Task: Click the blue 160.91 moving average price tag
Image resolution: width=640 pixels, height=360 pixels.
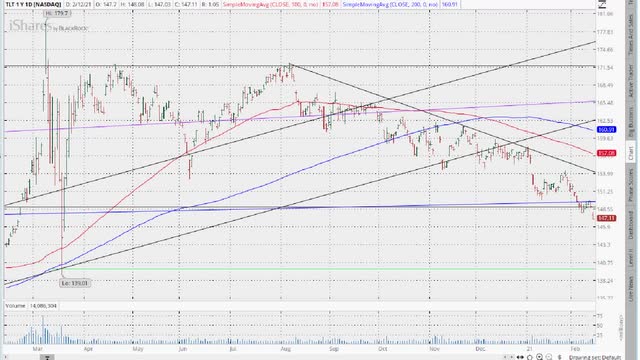Action: pos(606,130)
